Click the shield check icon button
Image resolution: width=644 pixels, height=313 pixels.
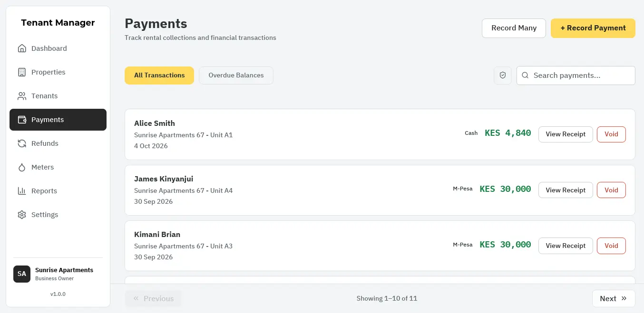[x=503, y=76]
